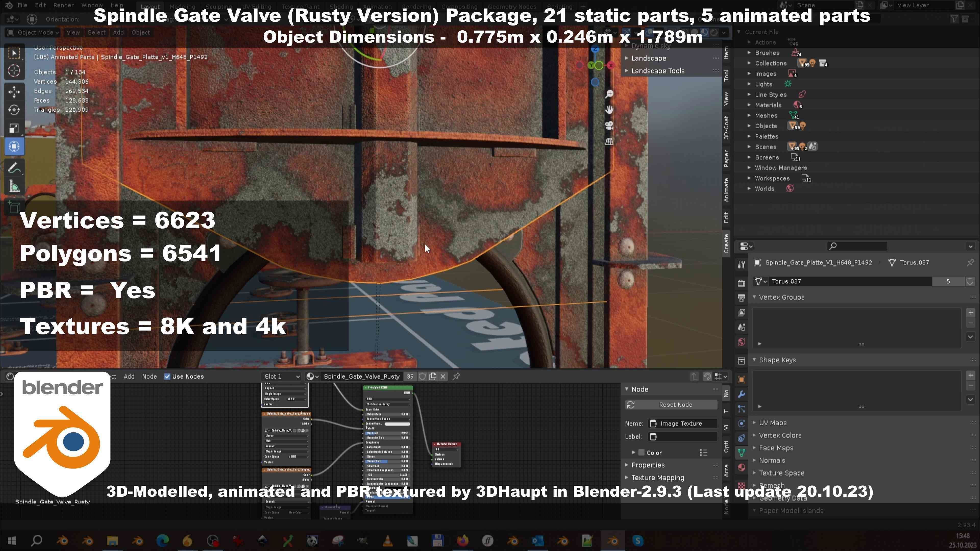This screenshot has width=980, height=551.
Task: Unlink material with X button
Action: click(x=443, y=377)
